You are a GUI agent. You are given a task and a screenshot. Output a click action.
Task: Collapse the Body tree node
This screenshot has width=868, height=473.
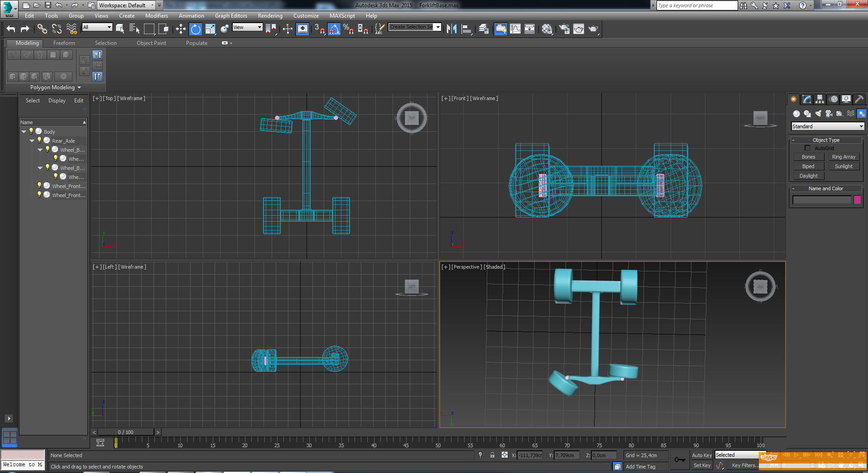[24, 131]
